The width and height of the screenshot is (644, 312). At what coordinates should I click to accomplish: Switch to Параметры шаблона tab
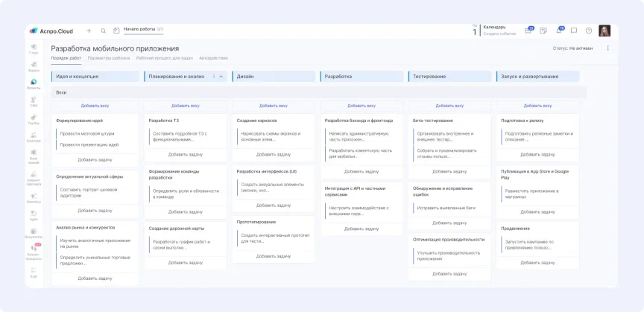pos(108,58)
